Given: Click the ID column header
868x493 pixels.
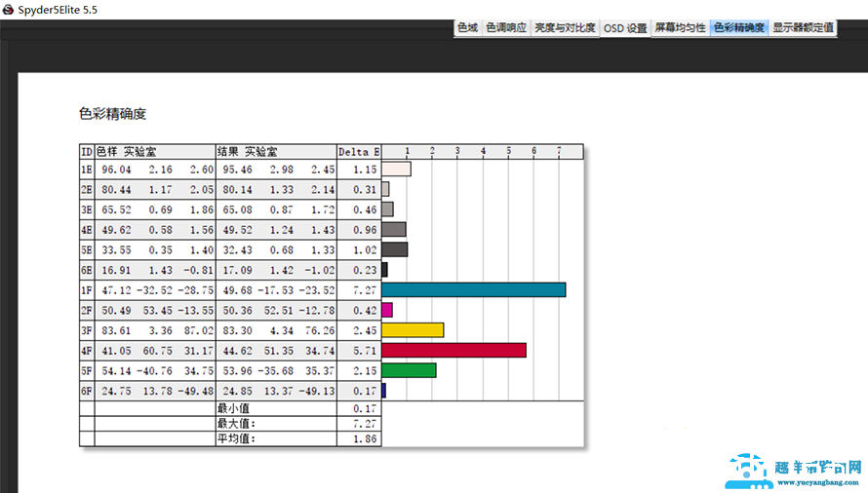Looking at the screenshot, I should 87,152.
